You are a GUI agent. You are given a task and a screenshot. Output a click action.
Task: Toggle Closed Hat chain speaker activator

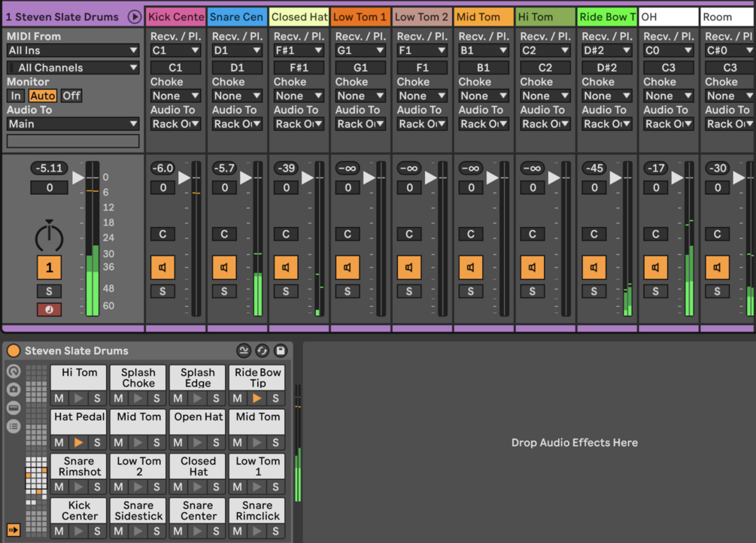(x=286, y=267)
